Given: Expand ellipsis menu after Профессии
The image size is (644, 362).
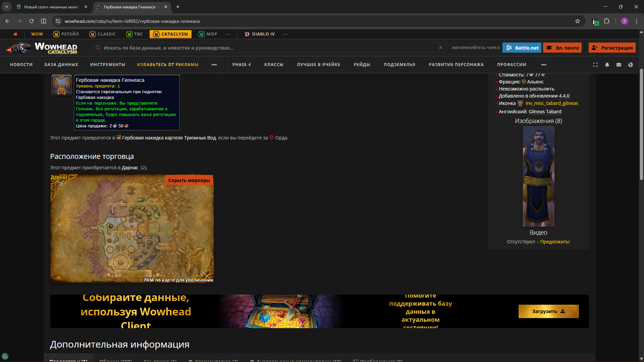Looking at the screenshot, I should 544,65.
